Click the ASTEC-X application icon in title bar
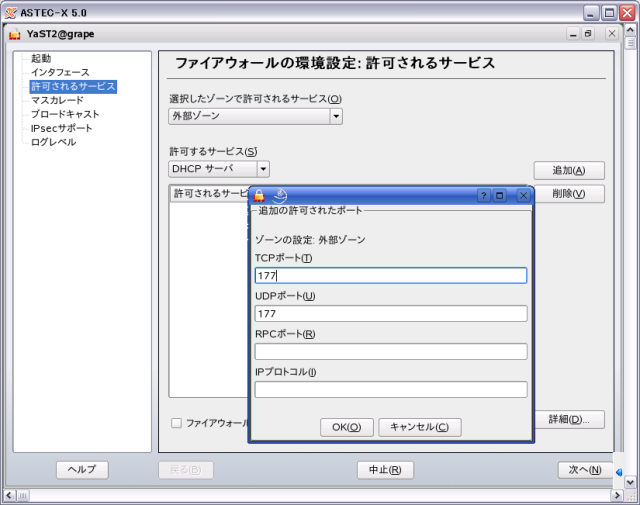Viewport: 640px width, 505px height. [10, 11]
